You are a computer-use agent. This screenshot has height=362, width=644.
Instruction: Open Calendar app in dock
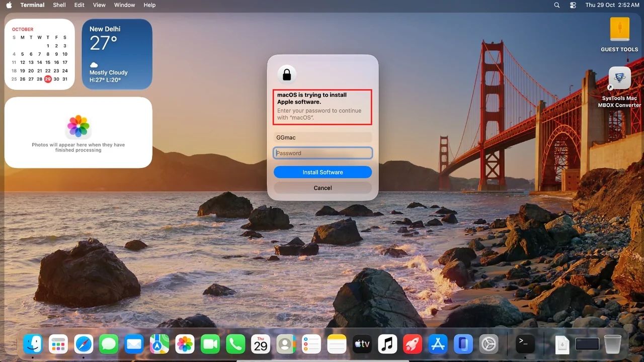(261, 344)
